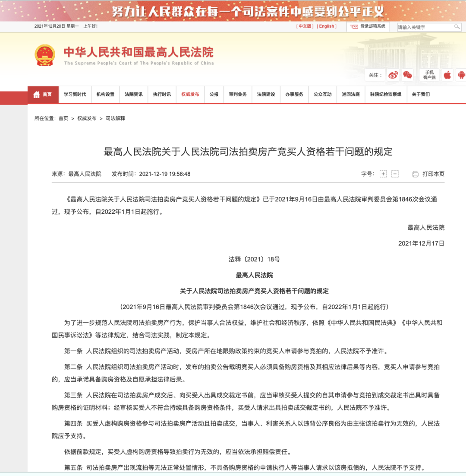The image size is (466, 476).
Task: Switch to 中文版 language
Action: (x=305, y=26)
